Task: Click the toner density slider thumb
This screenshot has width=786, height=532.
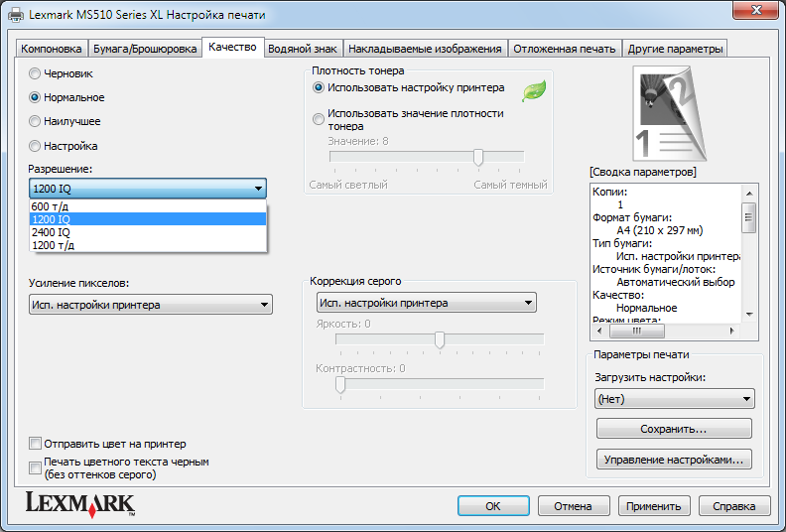Action: pyautogui.click(x=478, y=157)
